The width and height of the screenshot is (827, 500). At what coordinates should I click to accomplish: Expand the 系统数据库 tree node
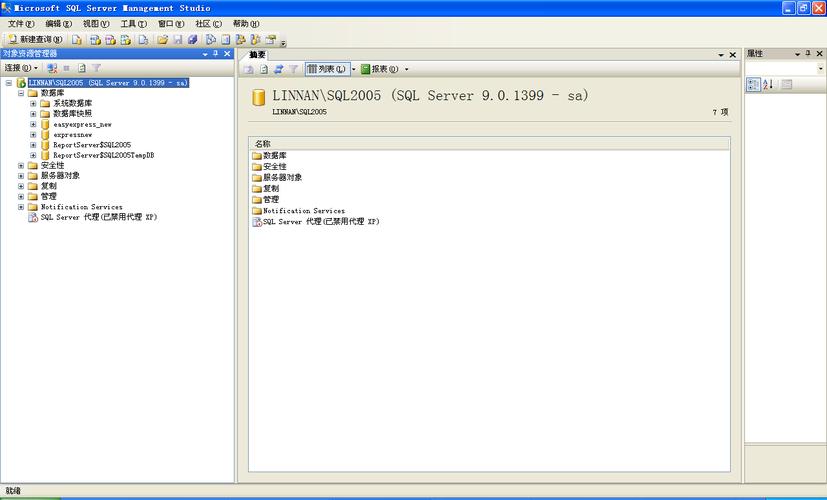[33, 103]
